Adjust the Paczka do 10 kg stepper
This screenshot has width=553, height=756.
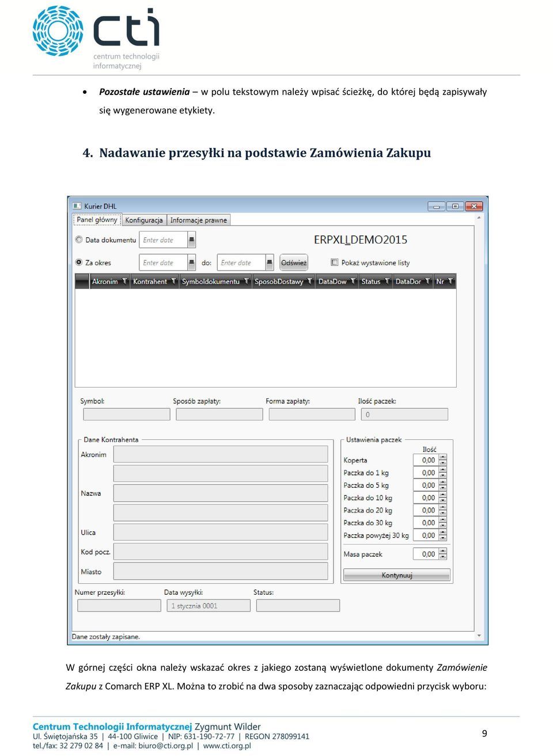point(443,497)
